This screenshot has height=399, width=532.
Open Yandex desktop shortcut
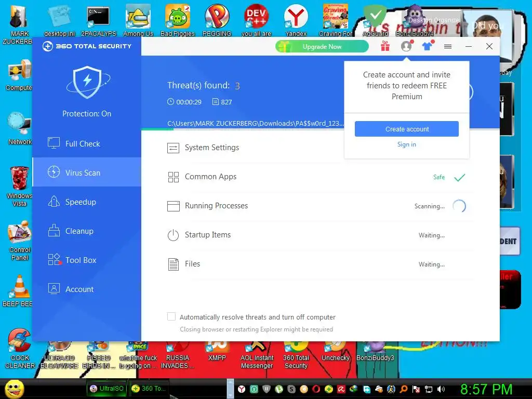(296, 21)
